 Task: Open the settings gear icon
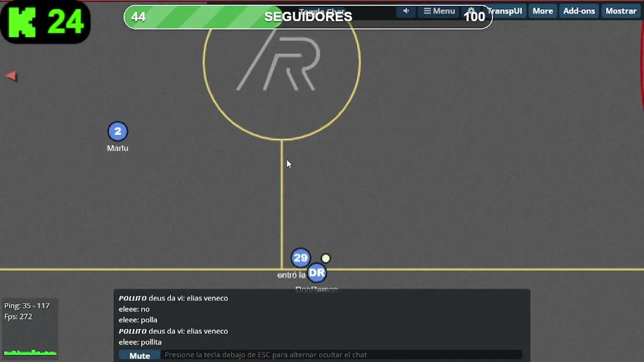click(x=471, y=11)
